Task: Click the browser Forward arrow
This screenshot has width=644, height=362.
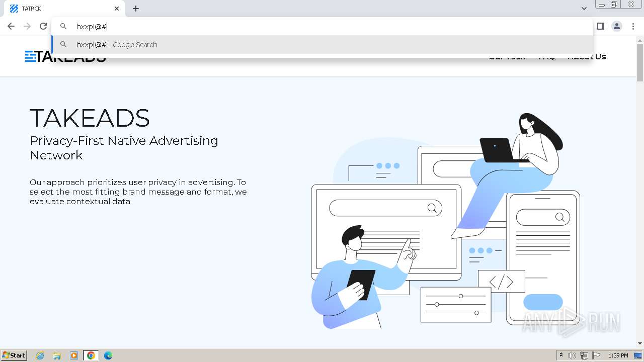Action: 27,26
